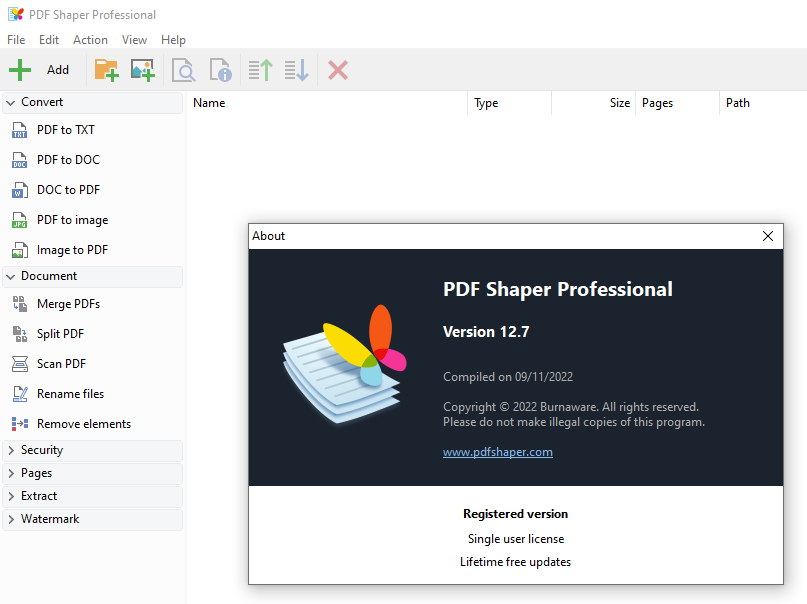Sort by the Path column header
The height and width of the screenshot is (604, 807).
[x=763, y=103]
